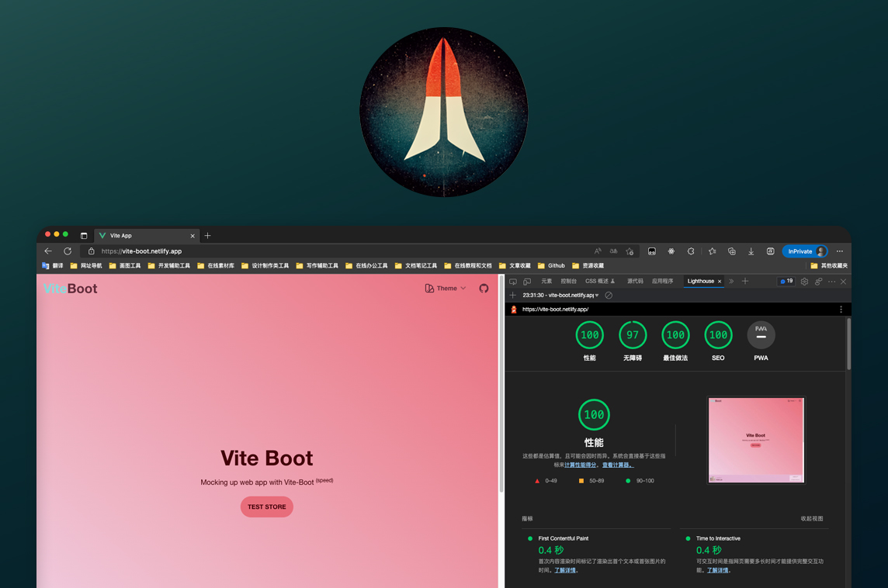This screenshot has height=588, width=888.
Task: Switch to the 元素 DevTools tab
Action: point(546,282)
